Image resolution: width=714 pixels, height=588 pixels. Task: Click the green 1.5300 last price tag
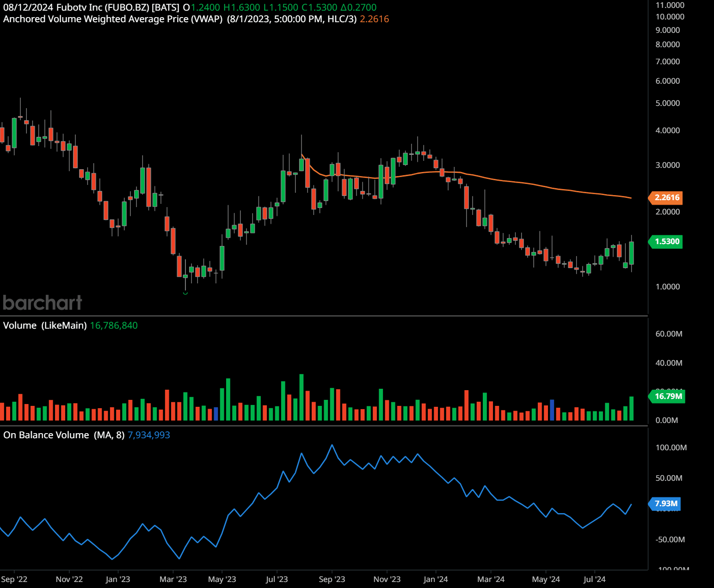(x=666, y=242)
